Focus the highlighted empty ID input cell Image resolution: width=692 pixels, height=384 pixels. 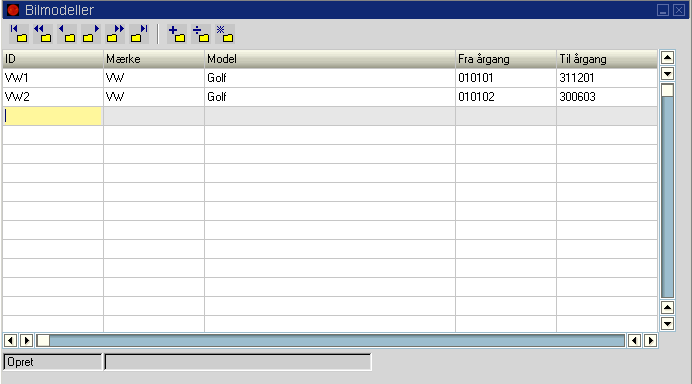click(x=53, y=116)
